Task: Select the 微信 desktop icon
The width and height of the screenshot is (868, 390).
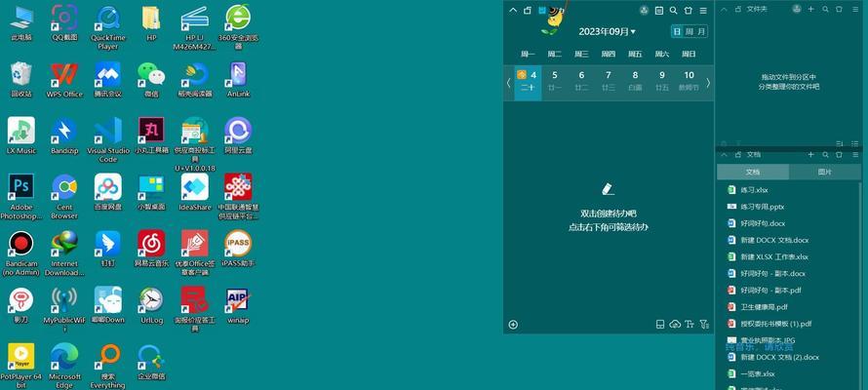Action: tap(151, 80)
